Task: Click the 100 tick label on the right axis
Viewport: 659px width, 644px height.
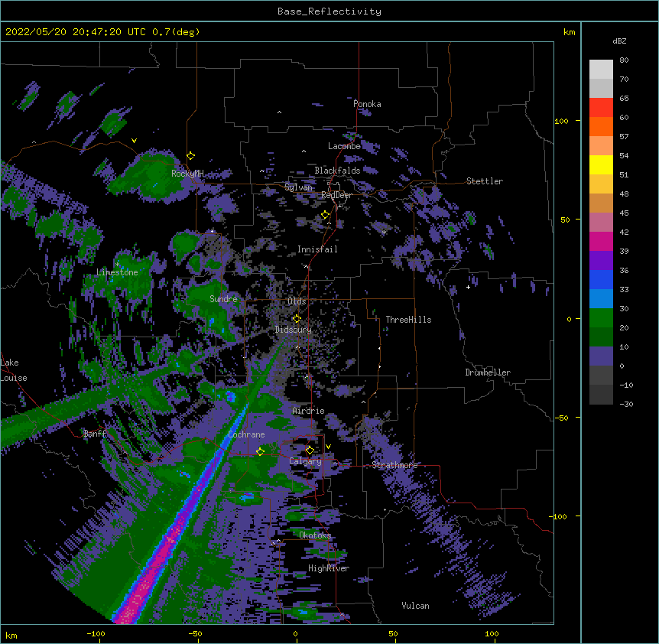Action: coord(561,121)
